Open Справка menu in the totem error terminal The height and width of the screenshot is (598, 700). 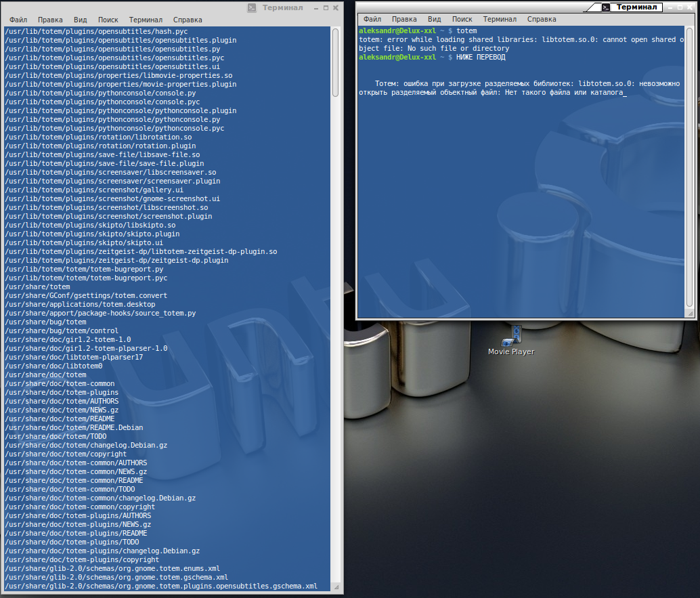(x=542, y=20)
